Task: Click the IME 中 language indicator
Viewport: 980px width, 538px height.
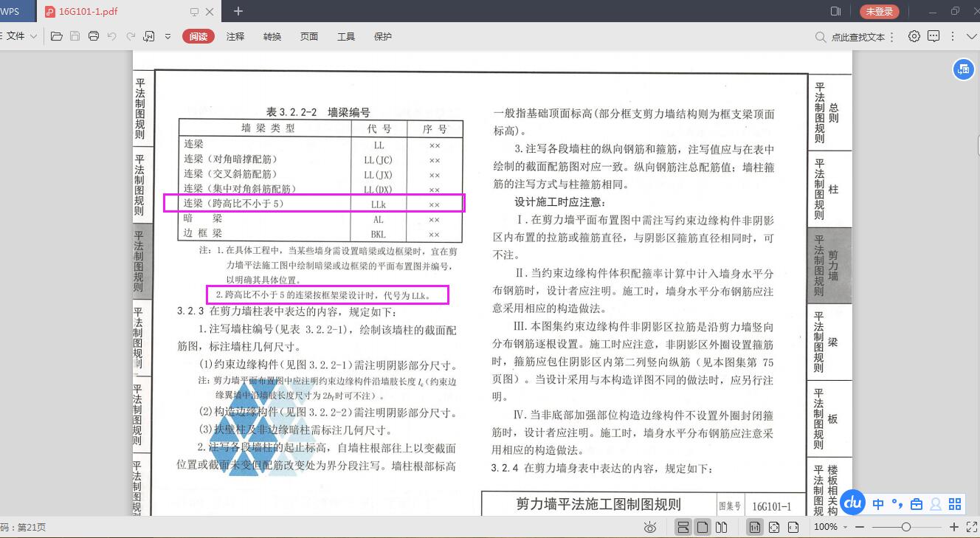Action: pos(878,504)
